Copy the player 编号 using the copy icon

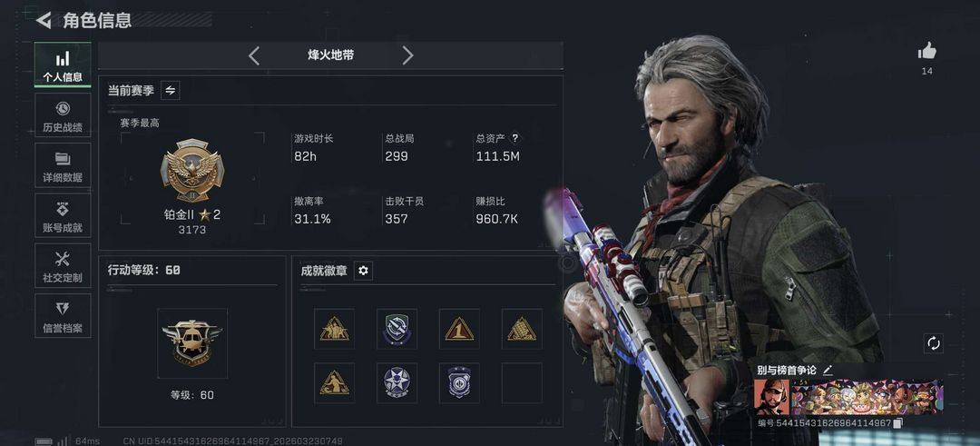pos(898,423)
